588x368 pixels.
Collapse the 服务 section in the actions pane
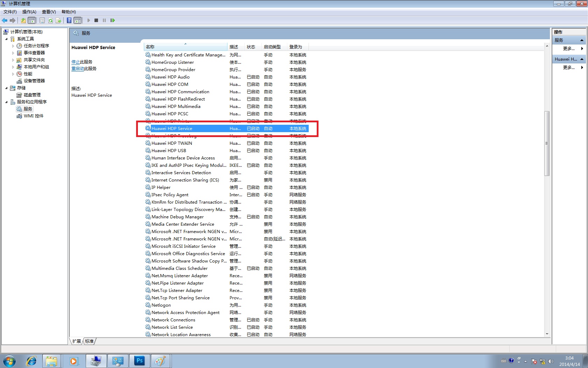582,40
